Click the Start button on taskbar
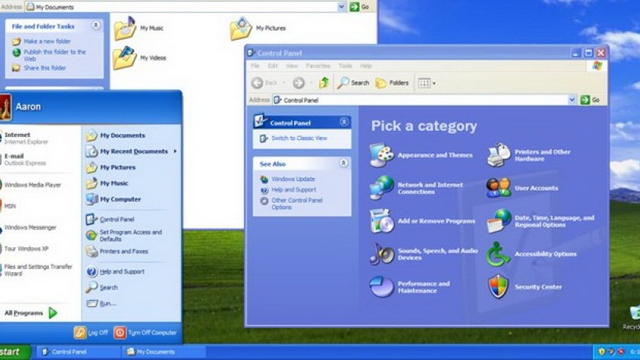This screenshot has width=640, height=360. point(15,352)
